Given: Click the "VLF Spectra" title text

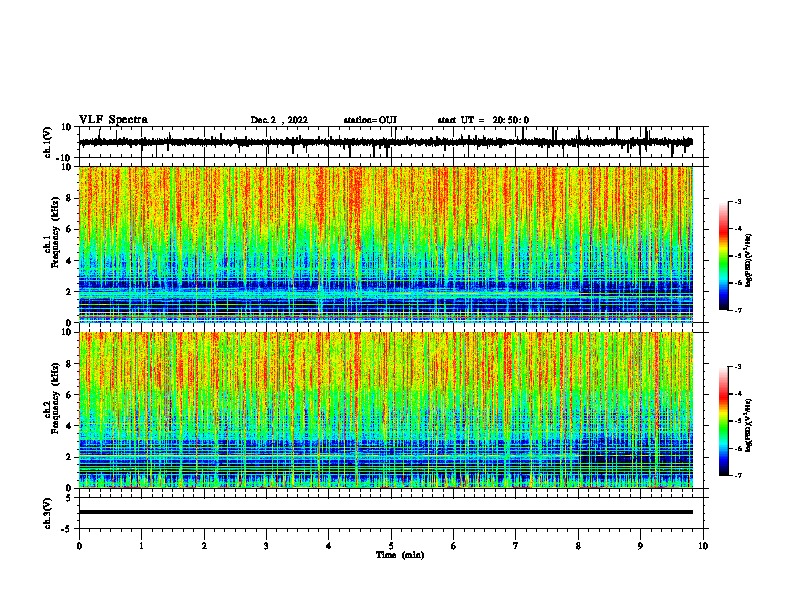Looking at the screenshot, I should [x=113, y=120].
